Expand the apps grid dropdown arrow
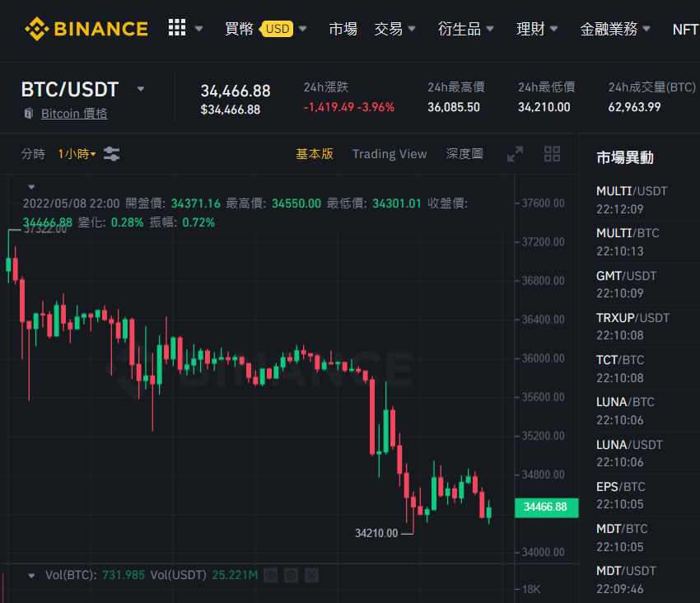The width and height of the screenshot is (700, 603). coord(199,29)
